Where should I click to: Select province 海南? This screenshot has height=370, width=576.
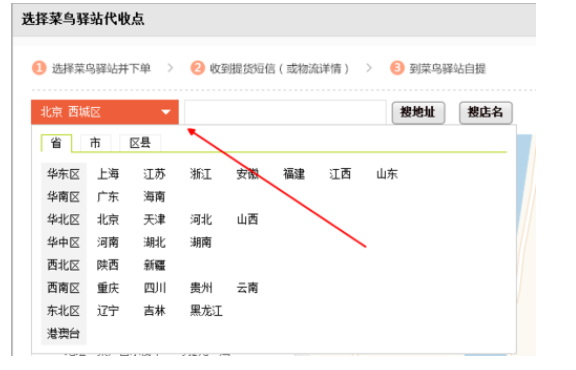click(154, 197)
